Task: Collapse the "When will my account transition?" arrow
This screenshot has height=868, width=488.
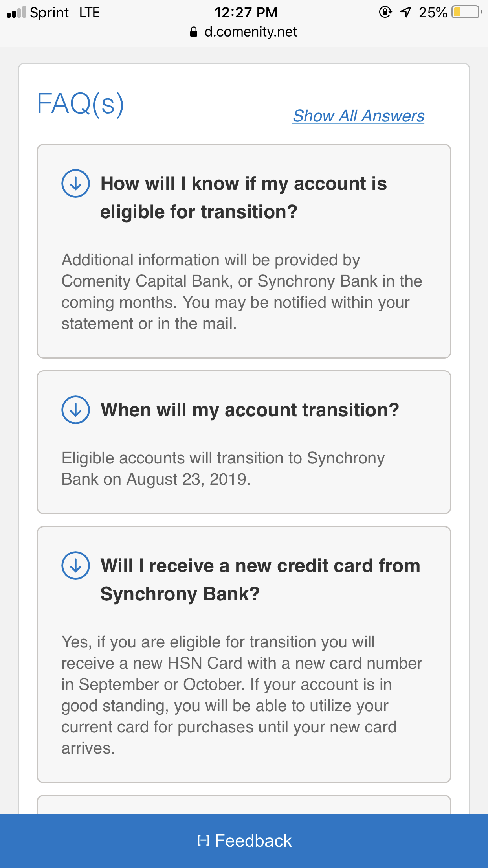Action: (75, 410)
